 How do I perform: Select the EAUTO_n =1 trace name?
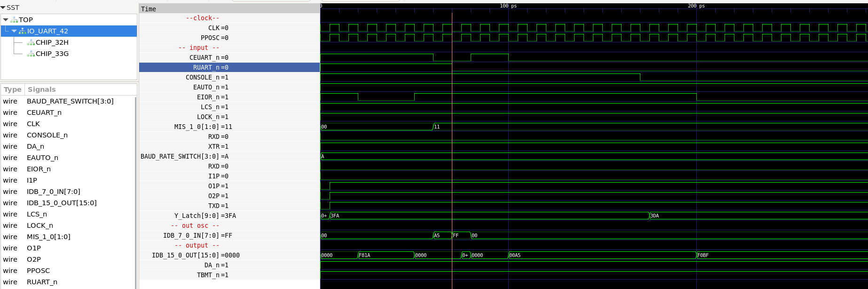pyautogui.click(x=211, y=87)
